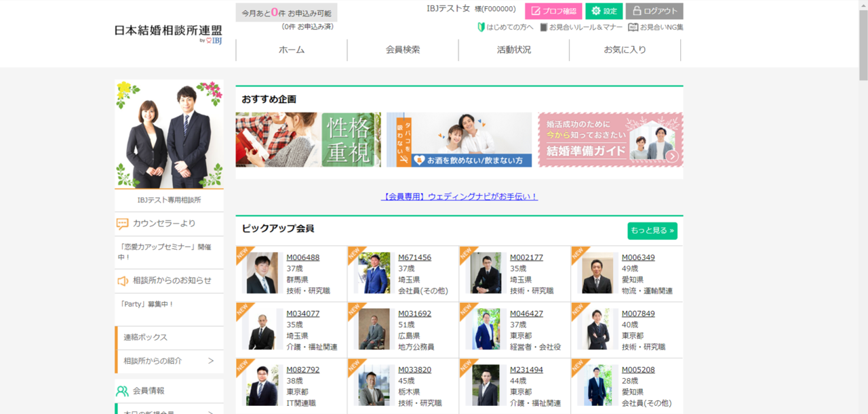Open member M007849 profile link
This screenshot has width=868, height=414.
coord(638,314)
